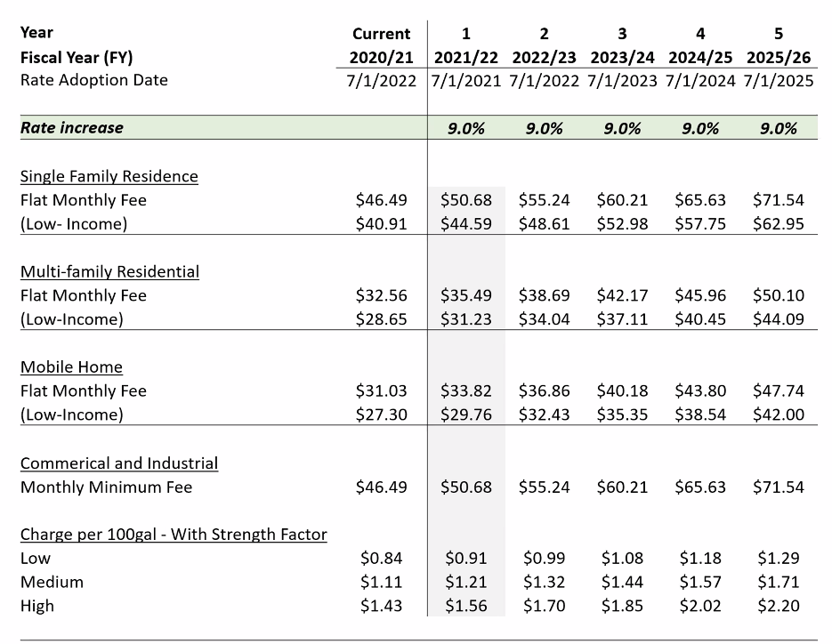Click the $2.20 High strength charge
832x644 pixels.
pos(779,606)
